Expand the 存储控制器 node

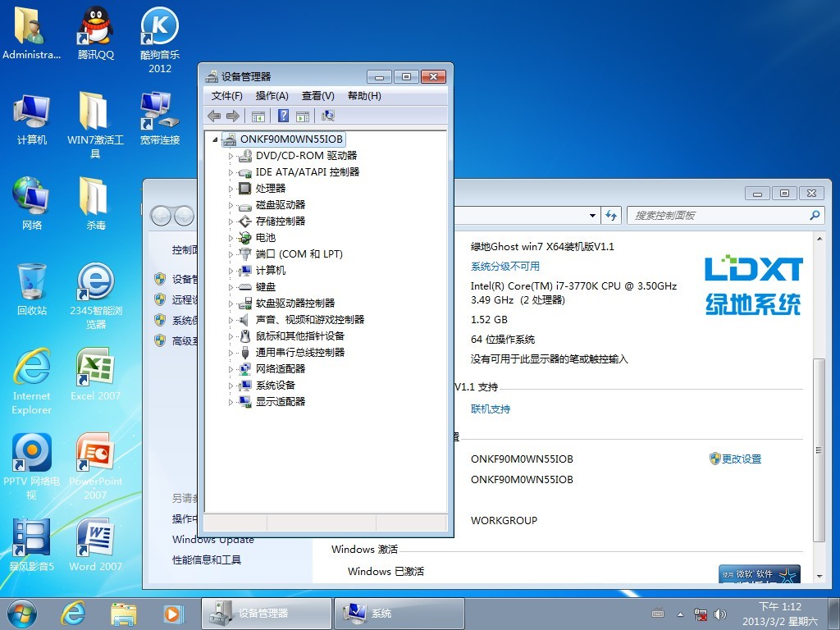point(231,221)
